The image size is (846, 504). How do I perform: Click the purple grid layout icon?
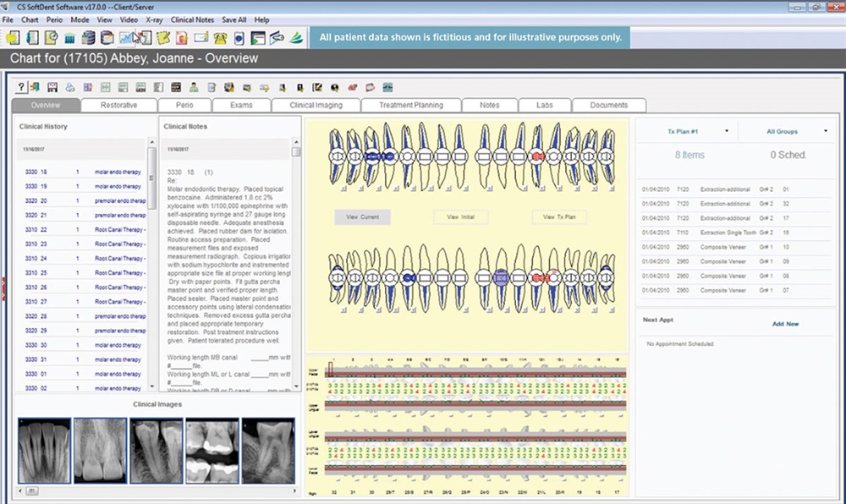coord(87,87)
